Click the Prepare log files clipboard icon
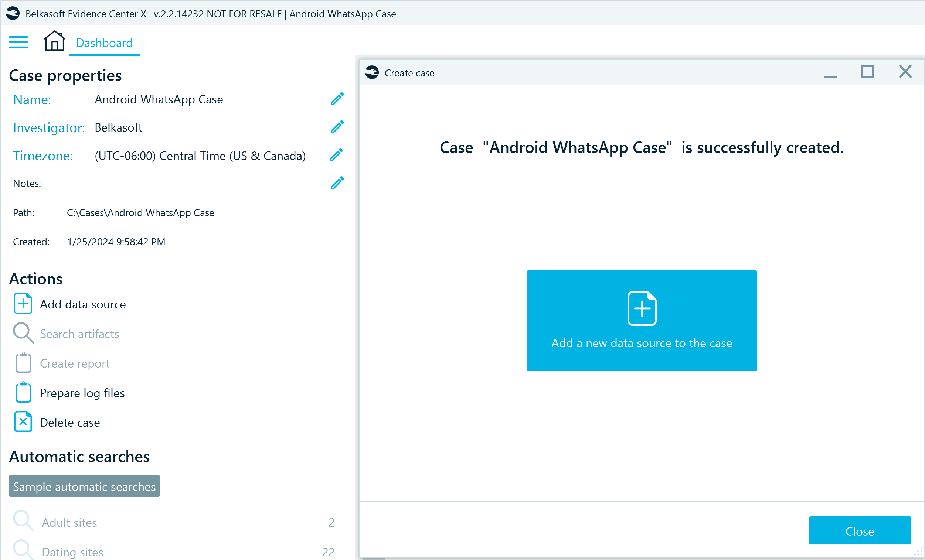Viewport: 925px width, 560px height. click(x=23, y=392)
